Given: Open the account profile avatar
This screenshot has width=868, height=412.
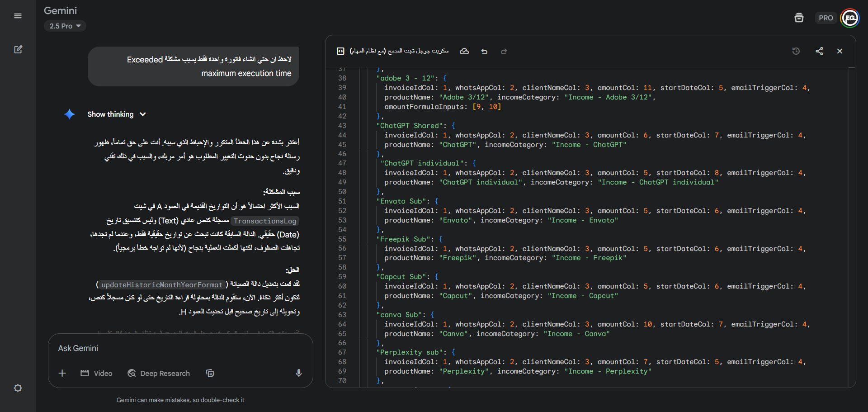Looking at the screenshot, I should coord(850,18).
